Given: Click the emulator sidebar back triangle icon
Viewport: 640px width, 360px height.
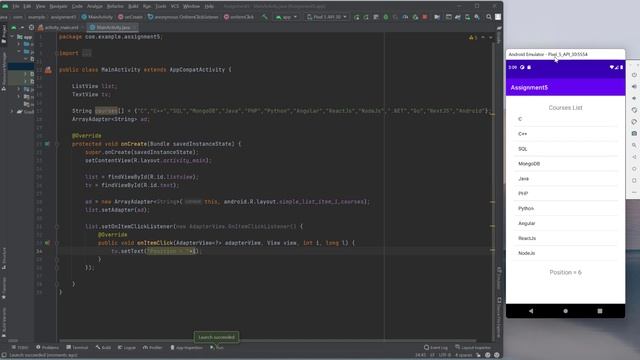Looking at the screenshot, I should (634, 157).
